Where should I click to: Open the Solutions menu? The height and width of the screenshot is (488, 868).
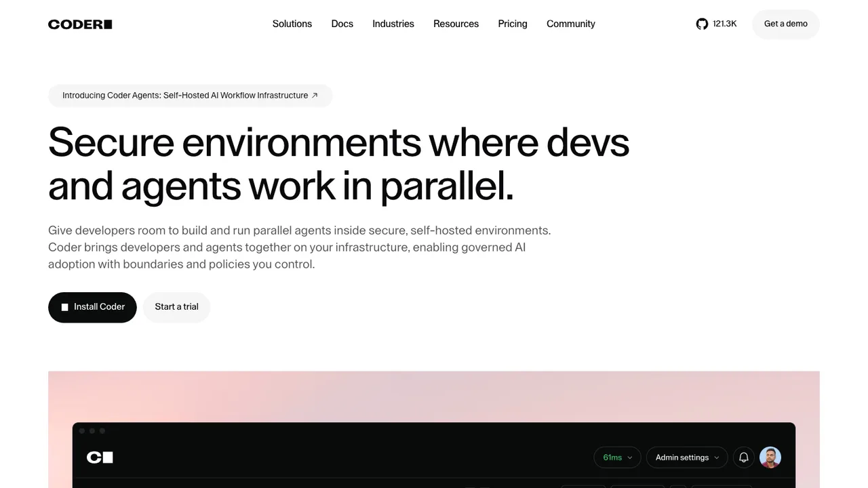tap(292, 24)
